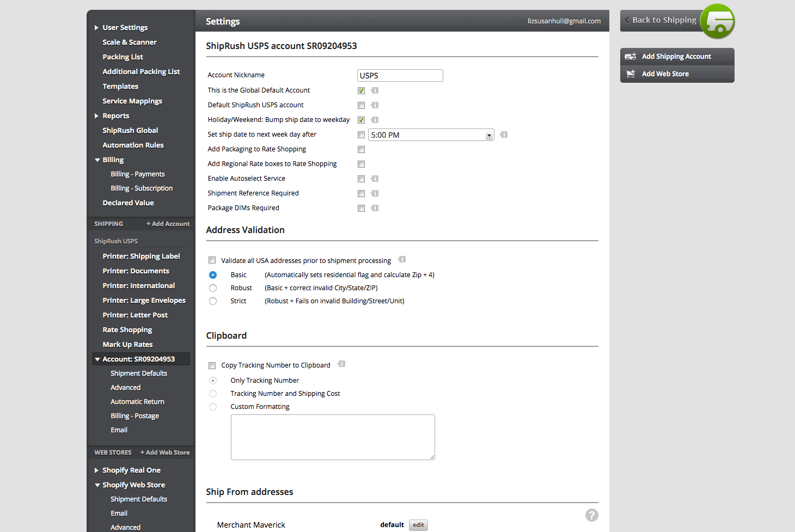This screenshot has height=532, width=795.
Task: Click the back chevron in Back to Shipping
Action: [x=627, y=20]
